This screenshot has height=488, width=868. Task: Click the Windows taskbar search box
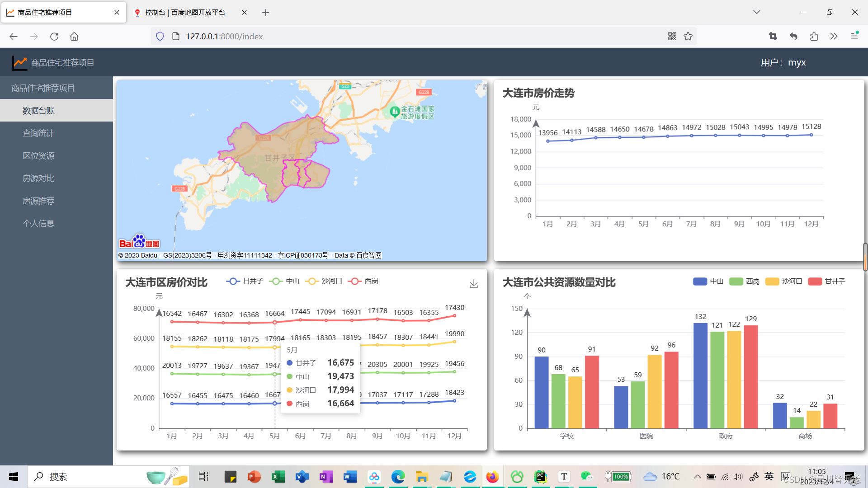[108, 477]
